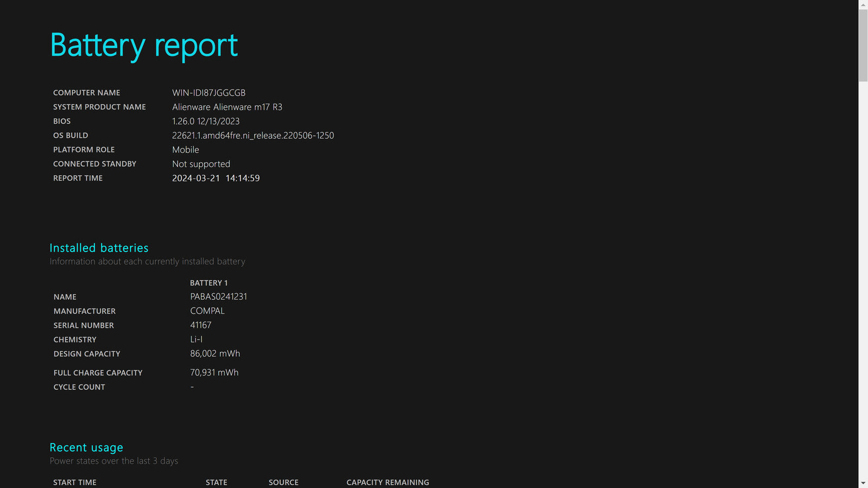Click the CYCLE COUNT label

point(79,387)
